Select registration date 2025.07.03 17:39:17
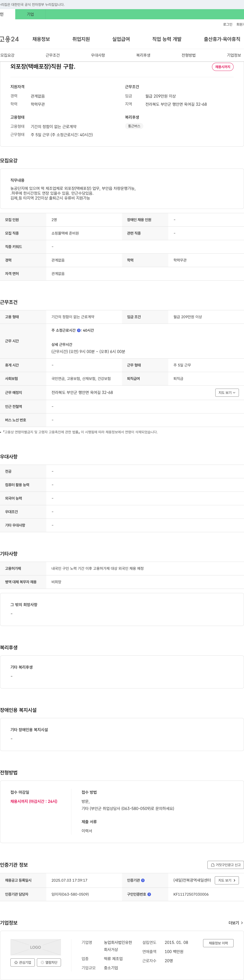 [69, 880]
